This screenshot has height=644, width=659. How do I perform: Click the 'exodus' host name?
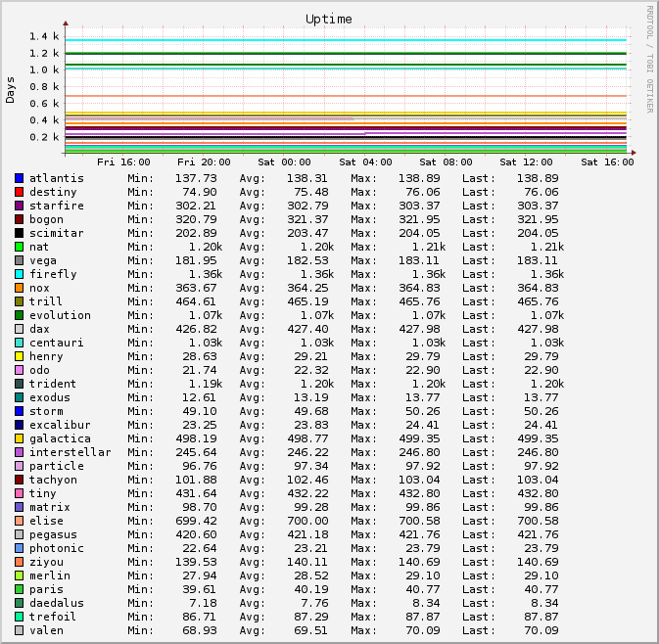pyautogui.click(x=50, y=397)
